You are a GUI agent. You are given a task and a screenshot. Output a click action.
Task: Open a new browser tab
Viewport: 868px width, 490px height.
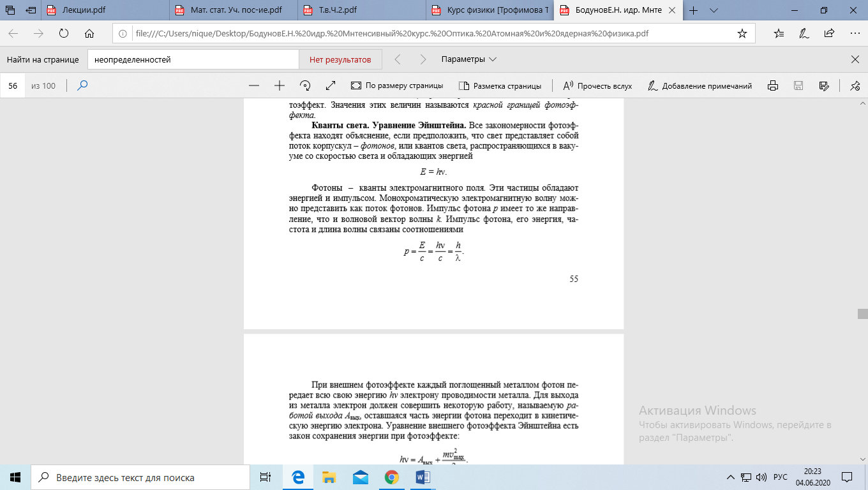click(694, 10)
